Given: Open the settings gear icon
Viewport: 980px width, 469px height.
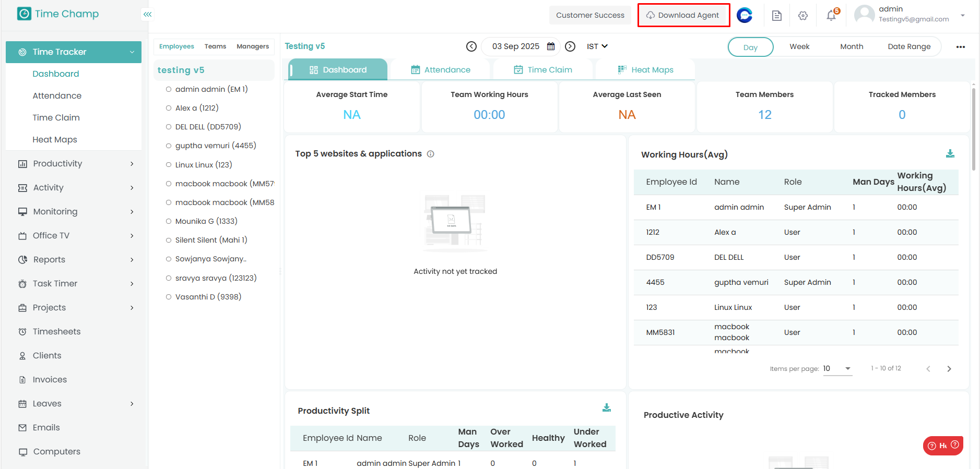Looking at the screenshot, I should pyautogui.click(x=803, y=16).
